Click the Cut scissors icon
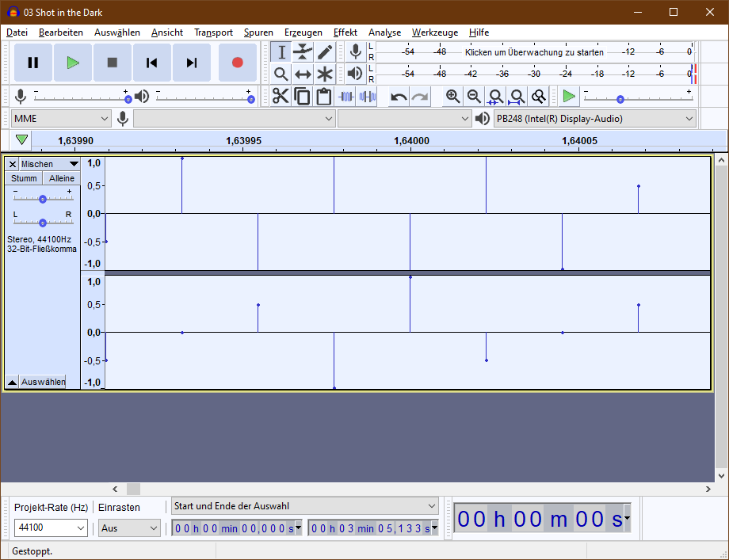729x560 pixels. [281, 97]
